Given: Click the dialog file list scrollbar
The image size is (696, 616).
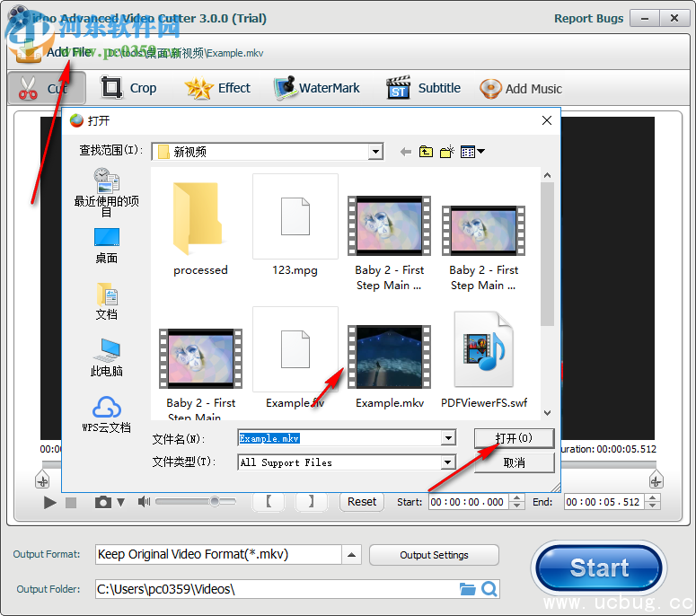Looking at the screenshot, I should 547,254.
